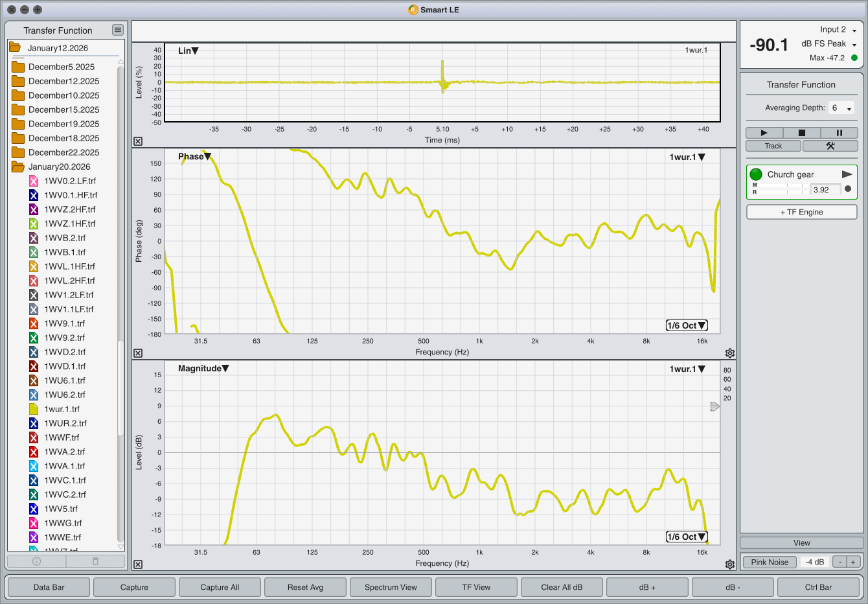Click the info icon below the file list

pyautogui.click(x=36, y=561)
